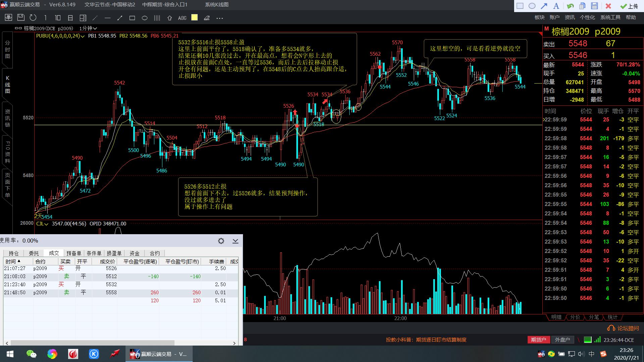644x362 pixels.
Task: Switch to the 统计 tab below tick list
Action: (x=612, y=317)
